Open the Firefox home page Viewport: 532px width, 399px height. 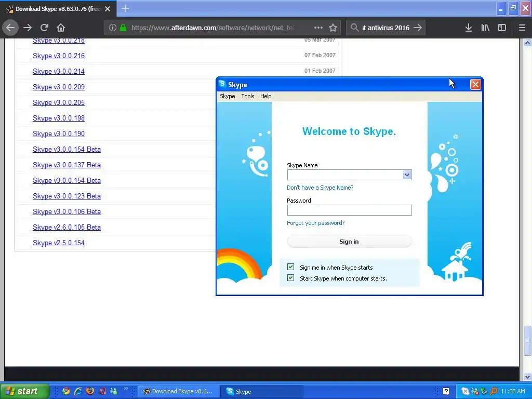click(61, 28)
